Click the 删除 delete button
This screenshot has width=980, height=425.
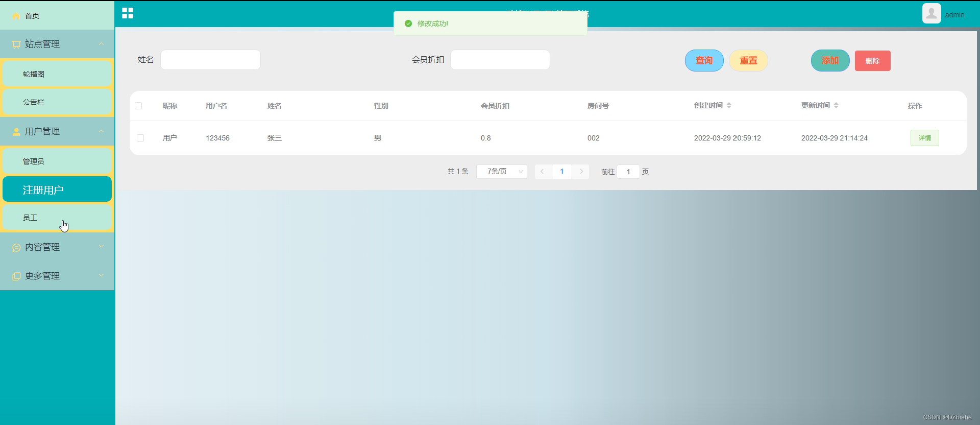click(873, 61)
